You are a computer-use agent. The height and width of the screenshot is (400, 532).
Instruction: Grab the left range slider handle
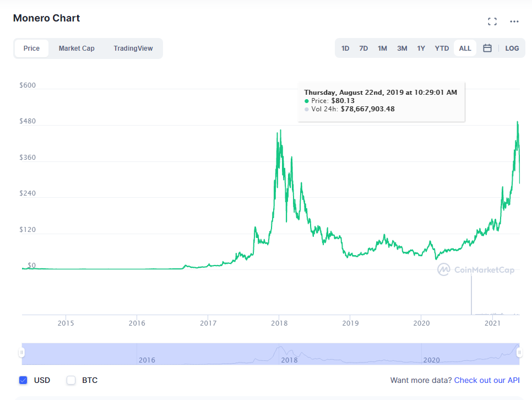[22, 353]
